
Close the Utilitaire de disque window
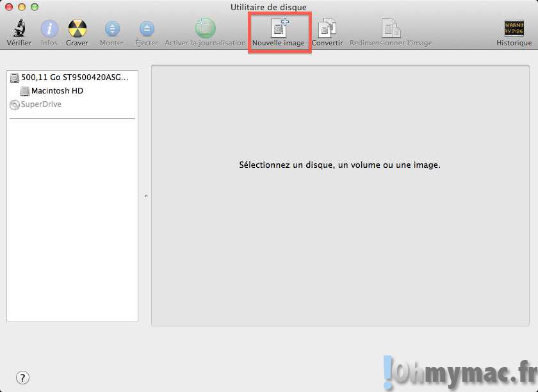pos(9,7)
